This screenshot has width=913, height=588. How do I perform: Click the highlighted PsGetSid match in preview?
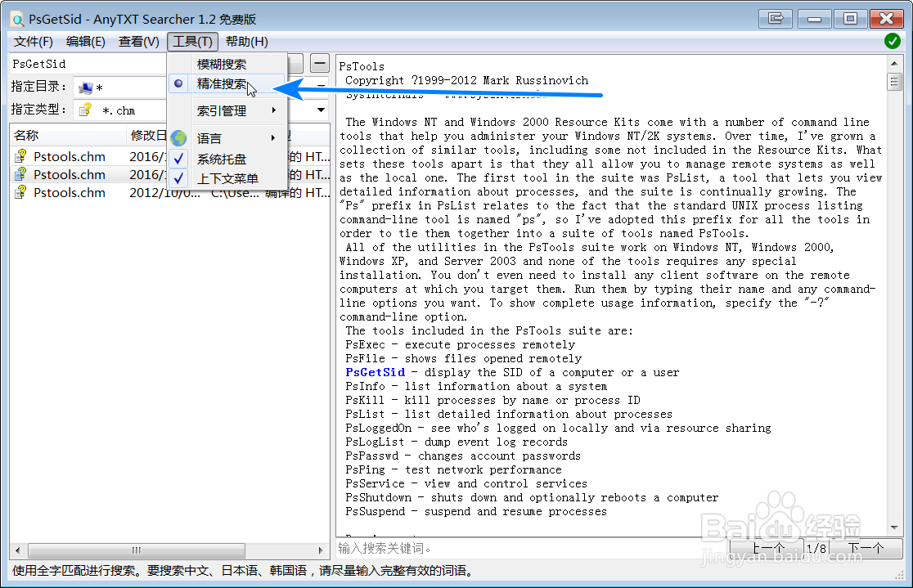(x=375, y=373)
